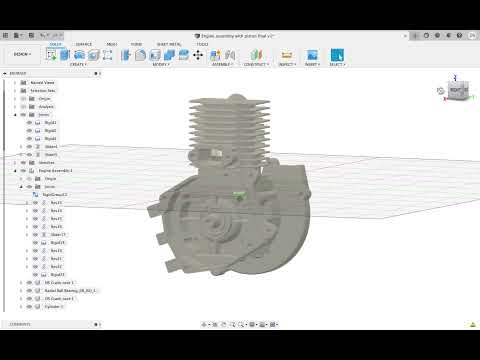The height and width of the screenshot is (360, 480).
Task: Toggle visibility eye of Rigid3 joint
Action: tap(29, 139)
